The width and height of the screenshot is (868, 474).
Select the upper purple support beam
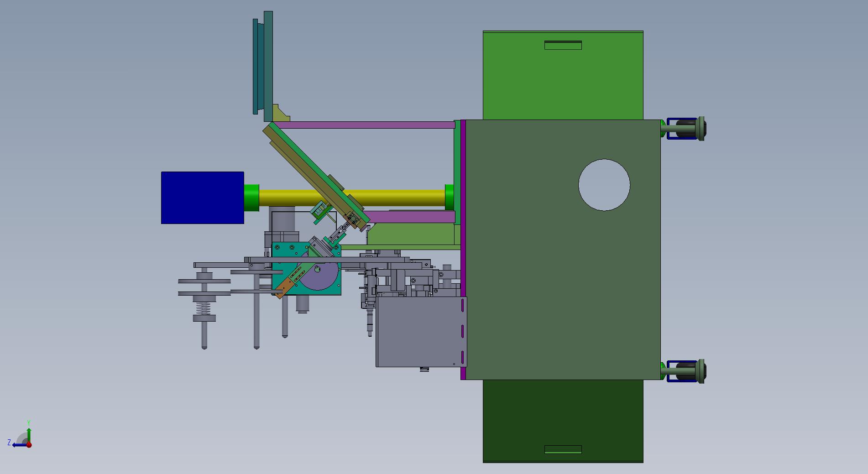tap(366, 125)
